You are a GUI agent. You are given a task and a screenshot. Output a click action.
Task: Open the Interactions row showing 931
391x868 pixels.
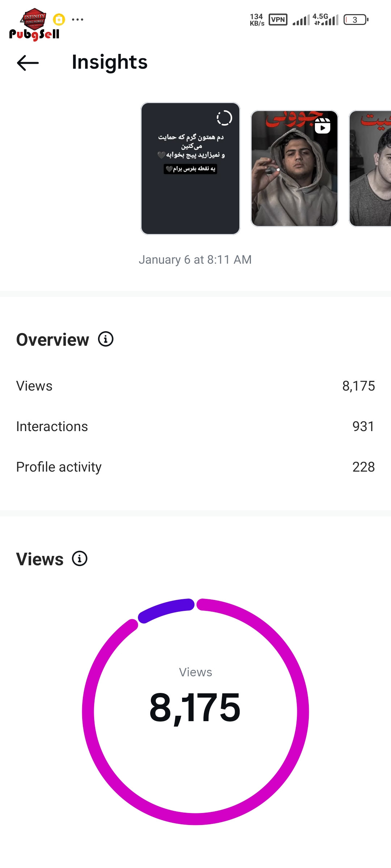tap(195, 426)
